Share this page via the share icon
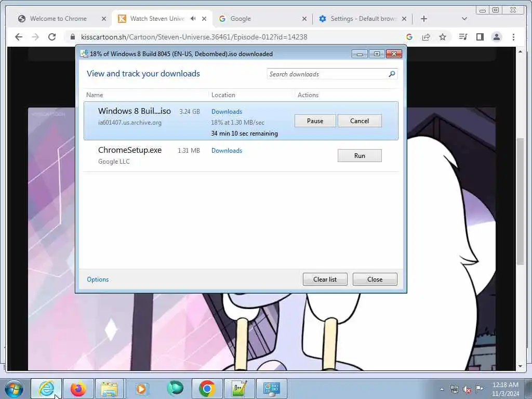The width and height of the screenshot is (532, 399). tap(426, 37)
